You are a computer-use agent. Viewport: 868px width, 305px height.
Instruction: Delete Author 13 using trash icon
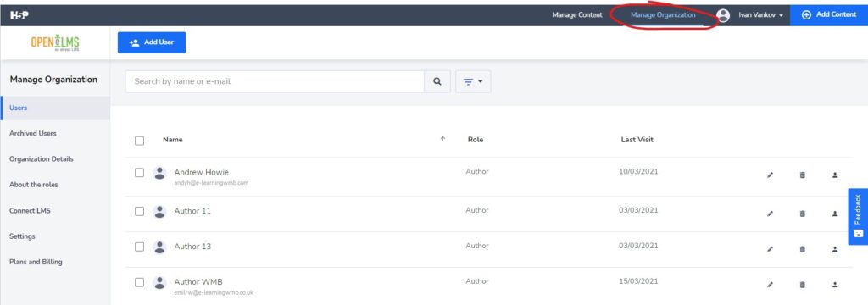(802, 249)
